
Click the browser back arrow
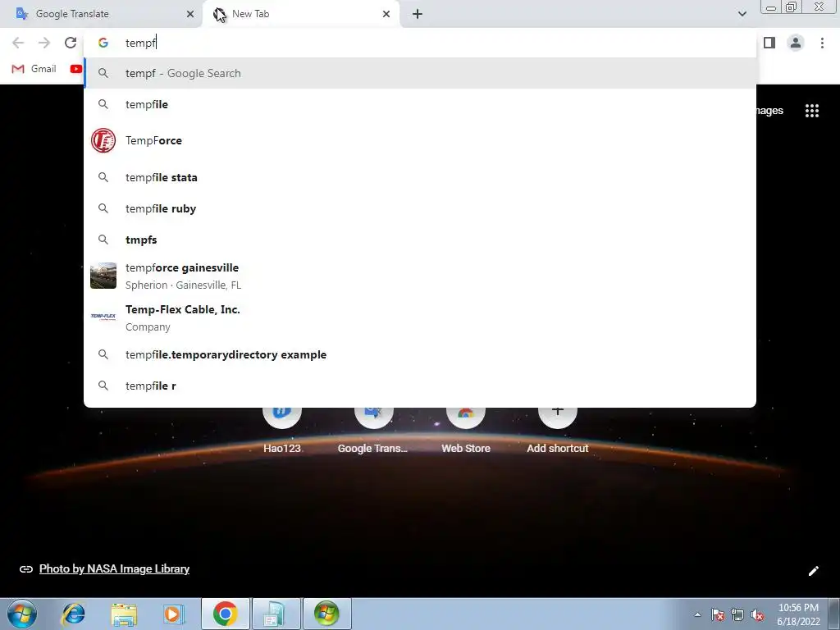18,43
